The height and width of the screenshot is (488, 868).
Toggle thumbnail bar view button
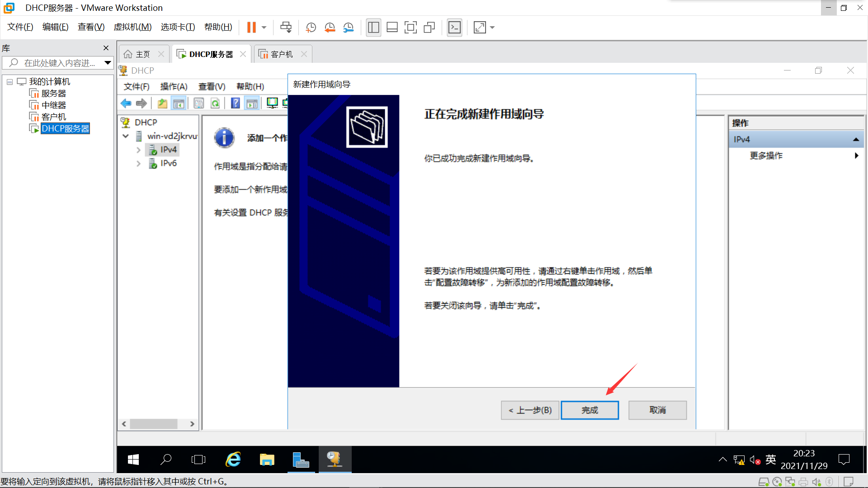click(x=392, y=28)
